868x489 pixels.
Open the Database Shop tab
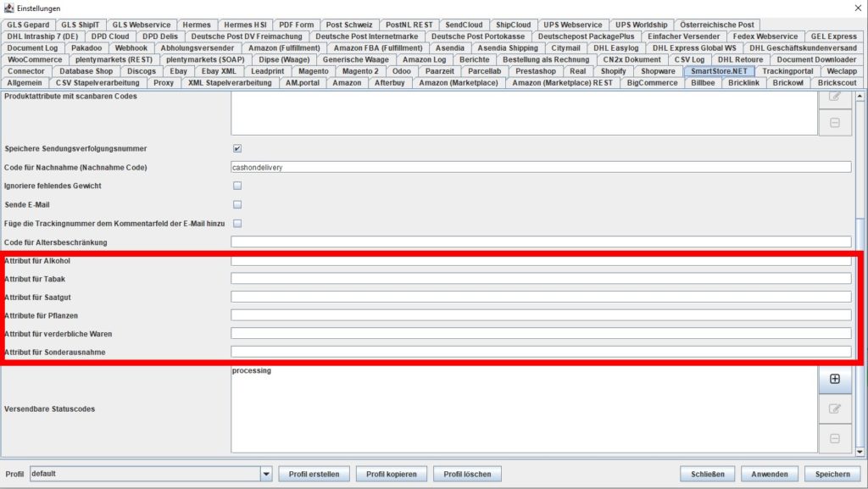(86, 71)
